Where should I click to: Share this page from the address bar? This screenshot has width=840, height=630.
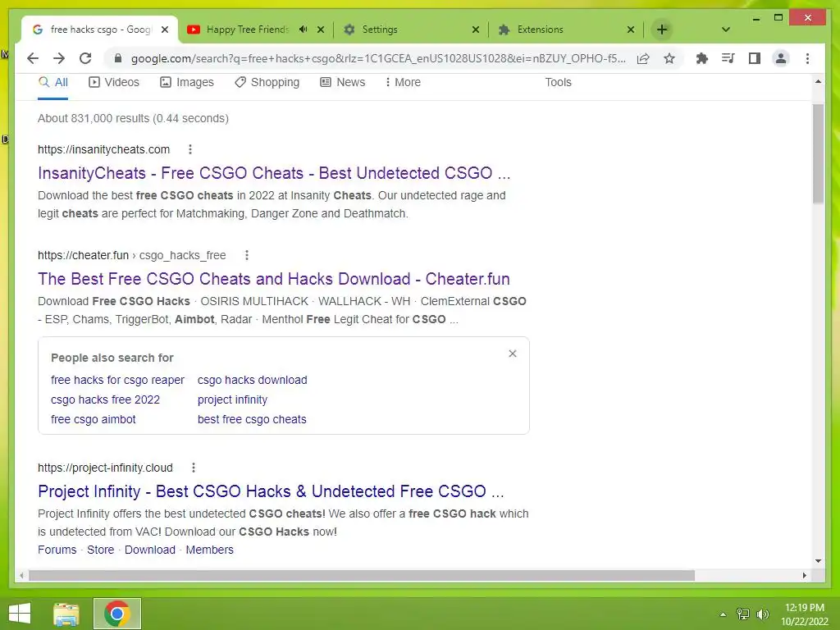point(643,58)
